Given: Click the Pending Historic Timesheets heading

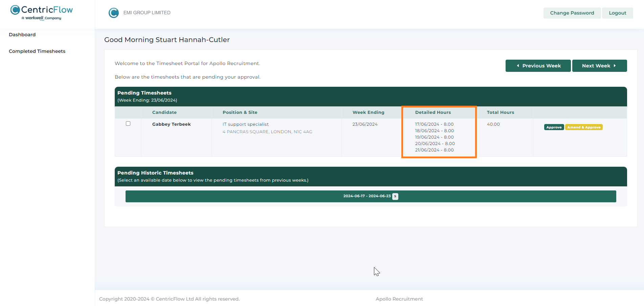Looking at the screenshot, I should (155, 173).
